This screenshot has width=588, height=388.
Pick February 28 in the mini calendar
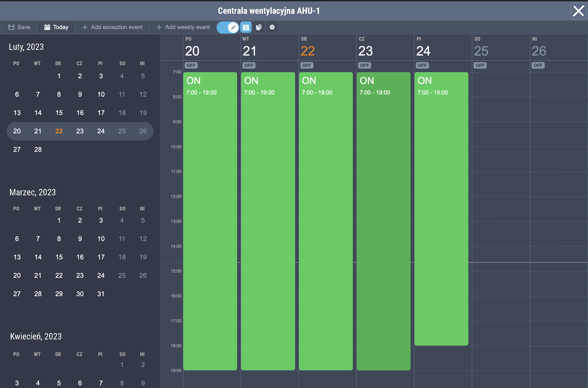pos(38,149)
